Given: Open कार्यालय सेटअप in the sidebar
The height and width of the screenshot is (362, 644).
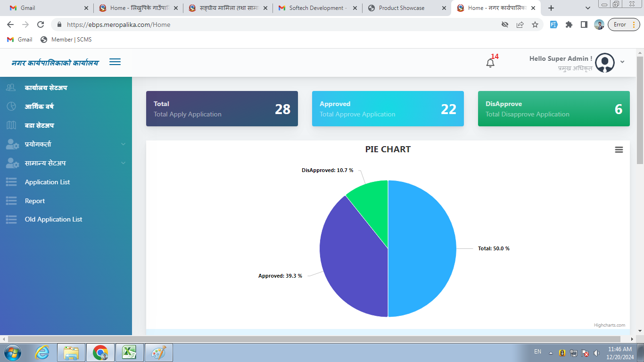Looking at the screenshot, I should click(46, 88).
